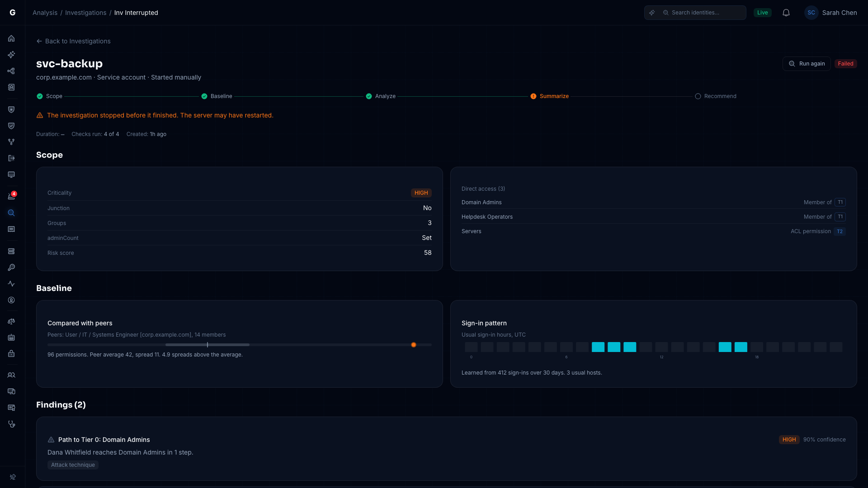Viewport: 868px width, 488px height.
Task: Click the devices icon in sidebar
Action: 11,391
